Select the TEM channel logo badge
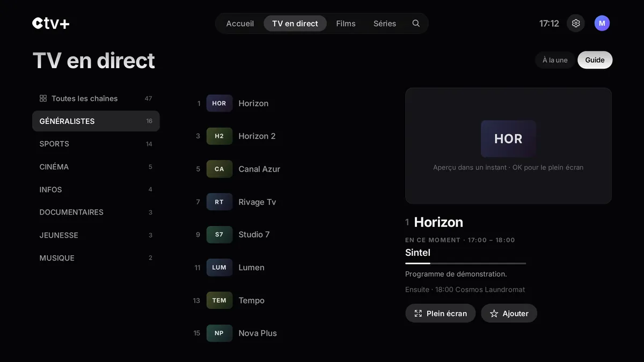644x362 pixels. 219,300
